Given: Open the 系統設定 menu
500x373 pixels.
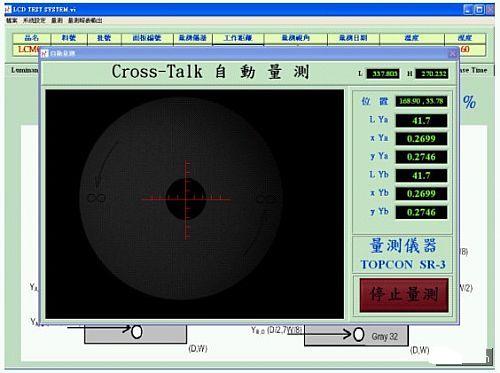Looking at the screenshot, I should click(x=34, y=21).
